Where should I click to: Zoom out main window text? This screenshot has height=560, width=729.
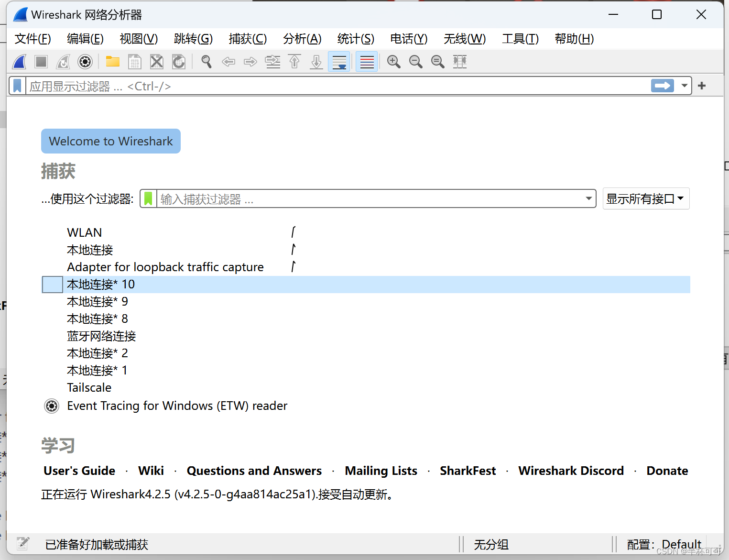(x=416, y=62)
